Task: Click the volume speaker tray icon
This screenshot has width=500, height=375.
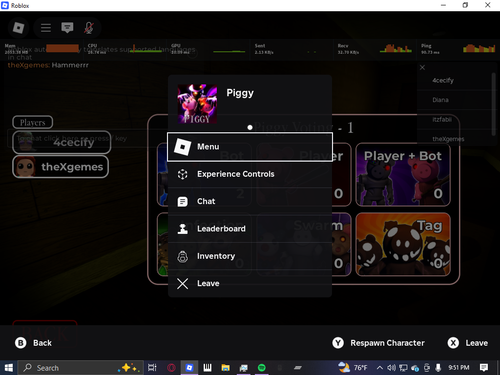Action: 391,368
